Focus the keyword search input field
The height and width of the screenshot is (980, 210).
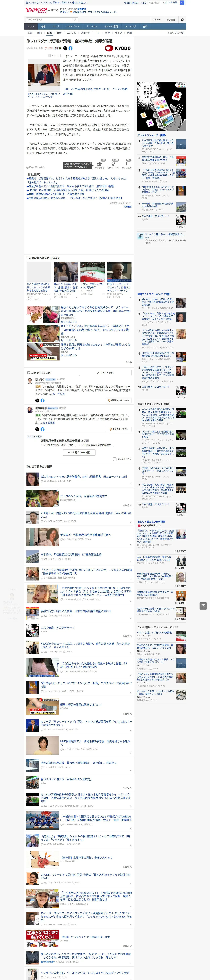coord(49,19)
